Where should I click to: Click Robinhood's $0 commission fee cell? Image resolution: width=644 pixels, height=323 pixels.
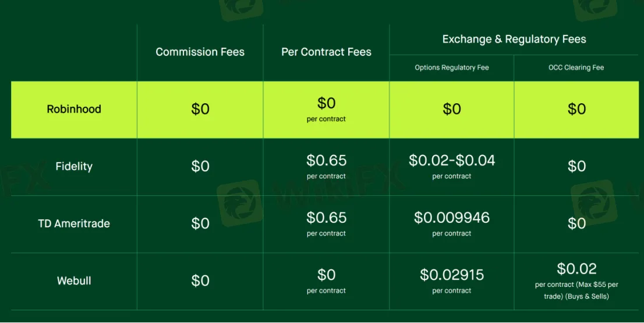(200, 109)
